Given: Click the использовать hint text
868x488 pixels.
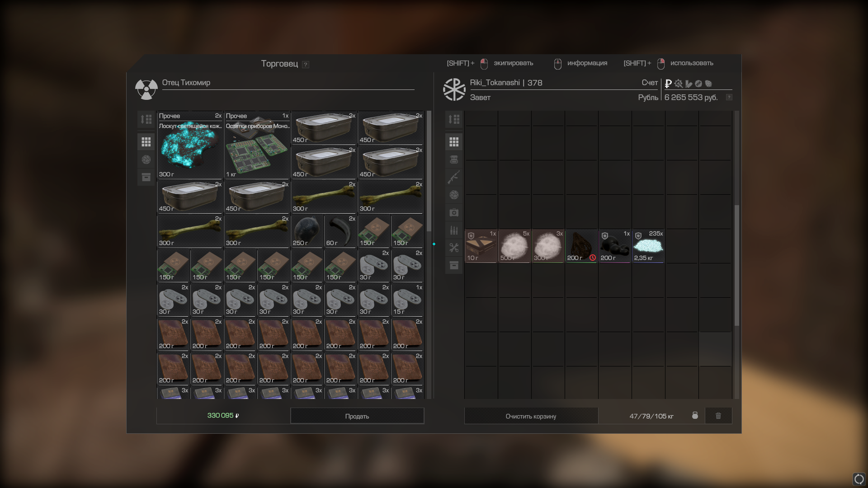Looking at the screenshot, I should 692,63.
